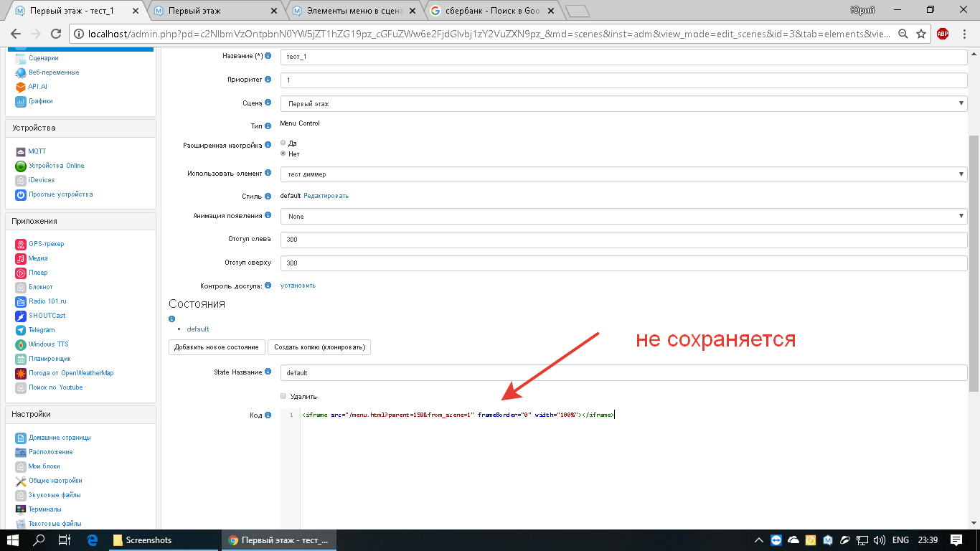Select the Да radio button
This screenshot has width=980, height=551.
[283, 143]
